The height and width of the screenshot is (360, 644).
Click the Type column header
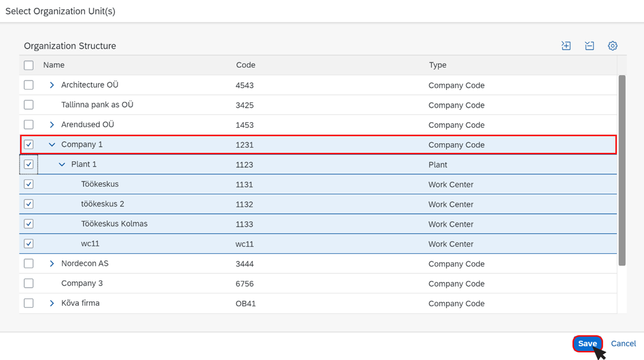437,65
